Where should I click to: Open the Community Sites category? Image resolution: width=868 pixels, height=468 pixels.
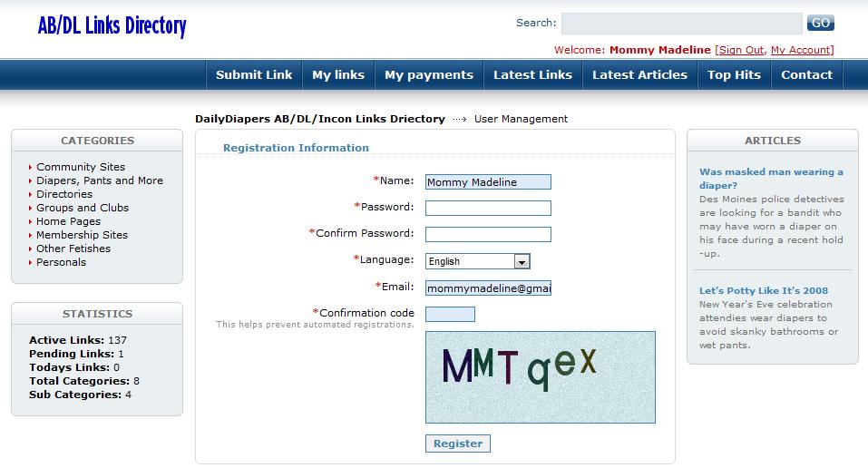pyautogui.click(x=81, y=167)
